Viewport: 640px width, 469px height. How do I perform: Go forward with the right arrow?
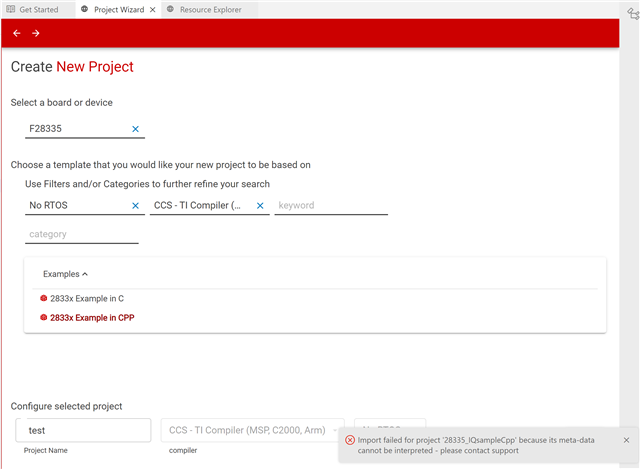(x=36, y=33)
